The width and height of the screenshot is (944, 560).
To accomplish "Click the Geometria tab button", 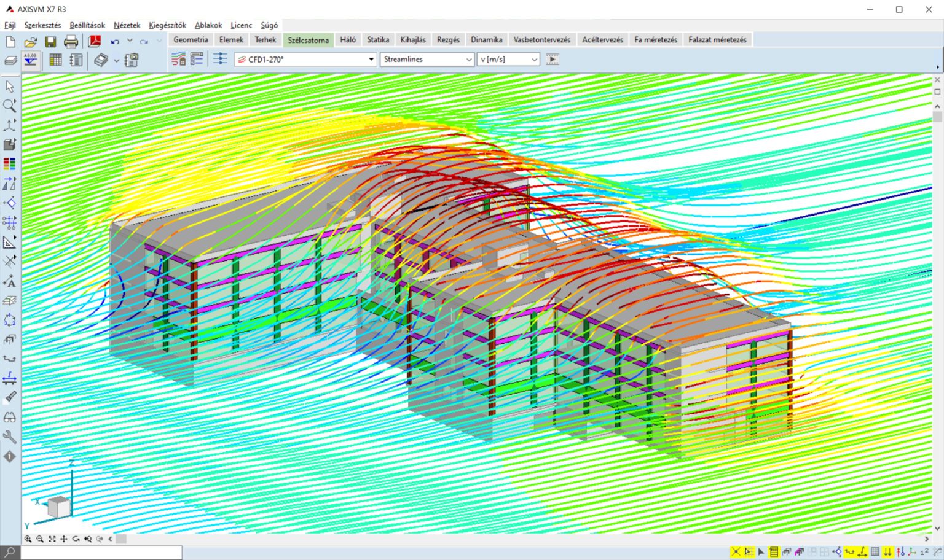I will pyautogui.click(x=191, y=40).
